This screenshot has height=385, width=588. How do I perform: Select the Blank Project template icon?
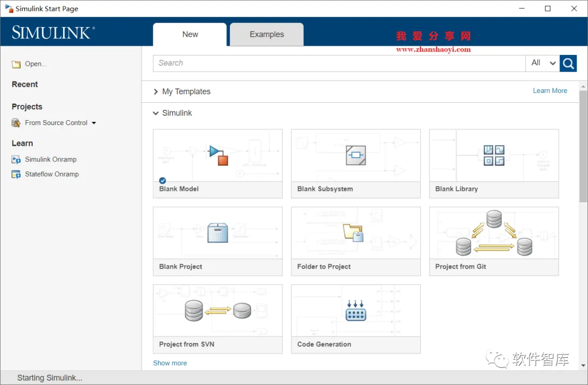click(x=217, y=233)
